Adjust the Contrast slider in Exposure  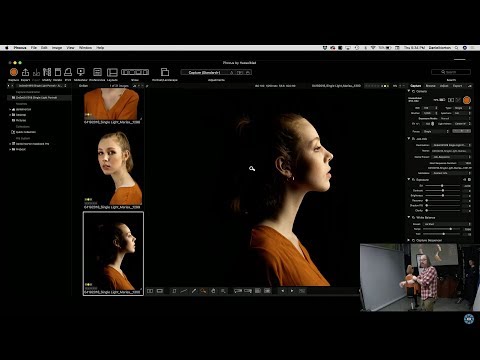[x=443, y=190]
